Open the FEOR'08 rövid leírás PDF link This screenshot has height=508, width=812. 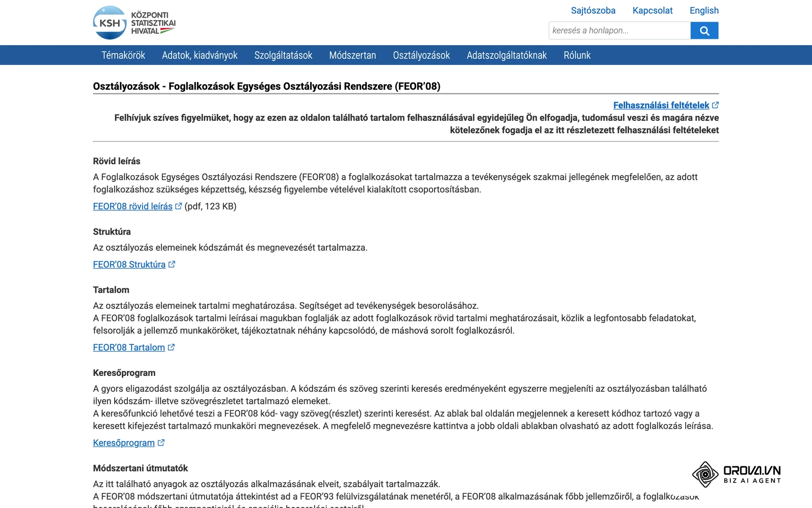133,206
